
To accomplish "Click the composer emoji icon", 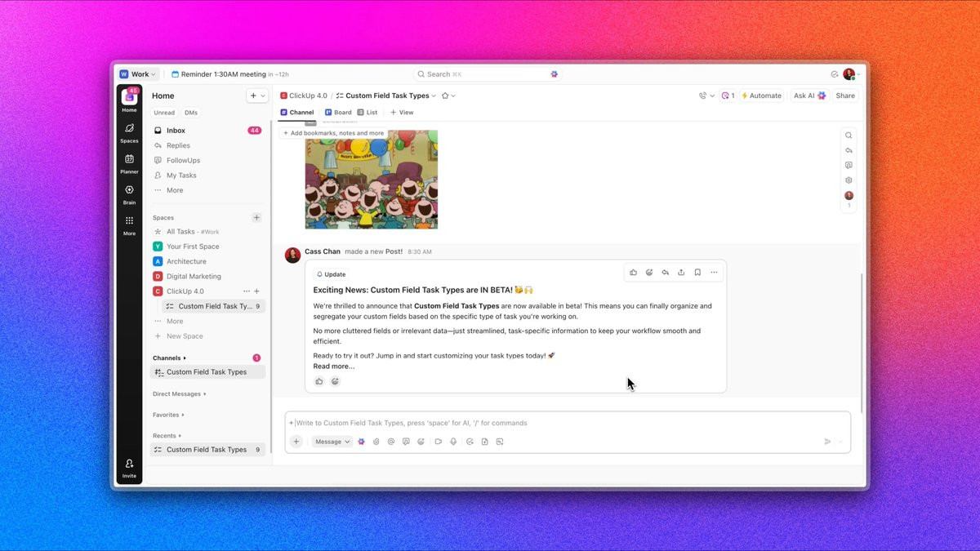I will pos(421,442).
